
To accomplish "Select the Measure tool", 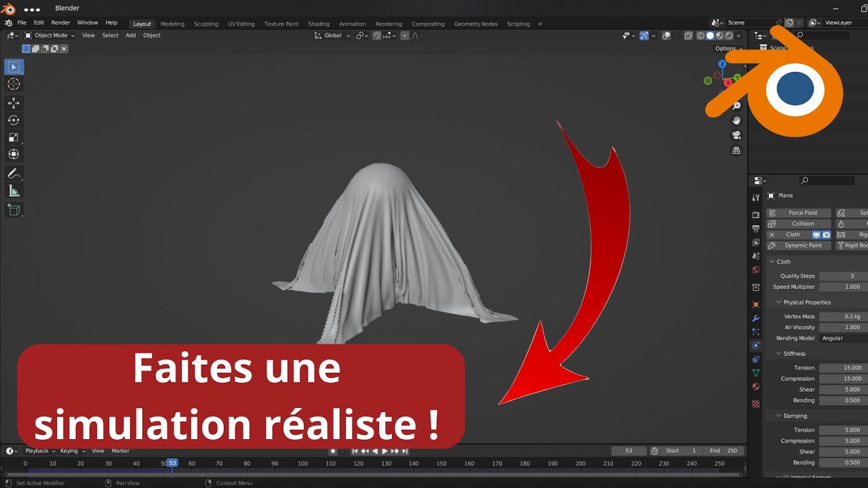I will [14, 191].
